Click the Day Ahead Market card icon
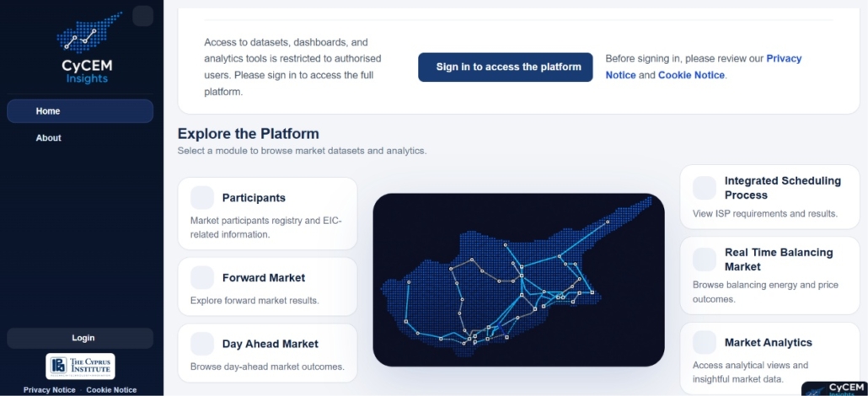This screenshot has width=868, height=396. coord(202,344)
